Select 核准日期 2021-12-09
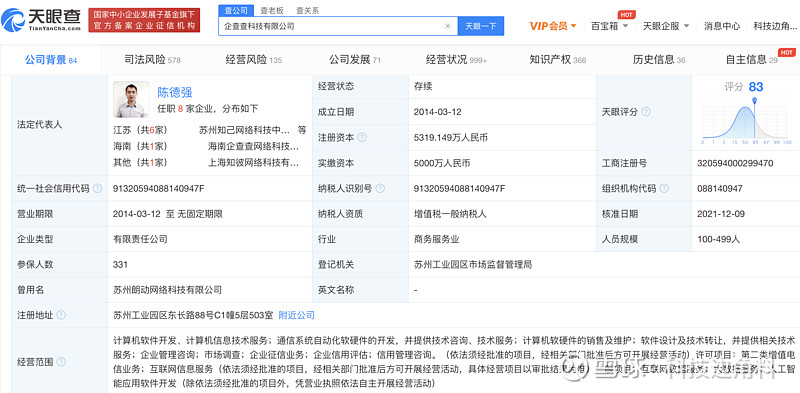Screen dimensions: 800x393 tap(720, 214)
